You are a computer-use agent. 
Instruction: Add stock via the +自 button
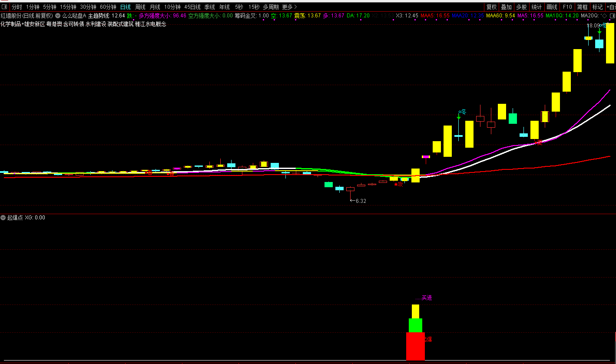click(611, 7)
